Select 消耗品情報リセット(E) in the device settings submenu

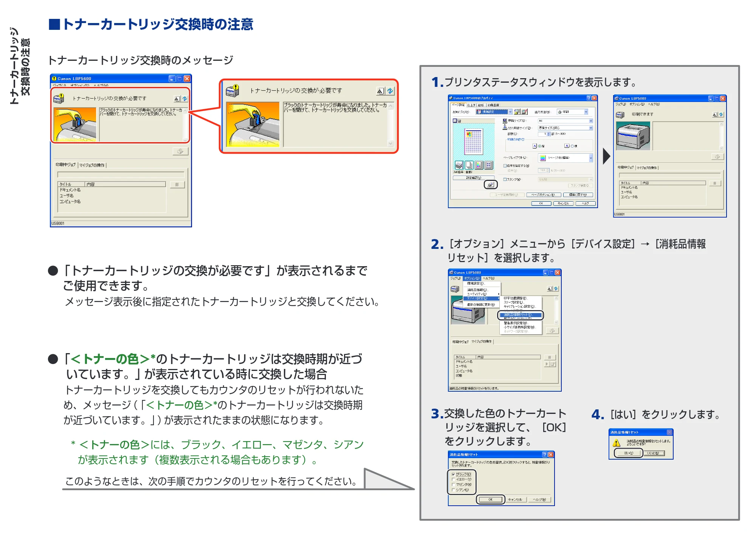(x=521, y=315)
